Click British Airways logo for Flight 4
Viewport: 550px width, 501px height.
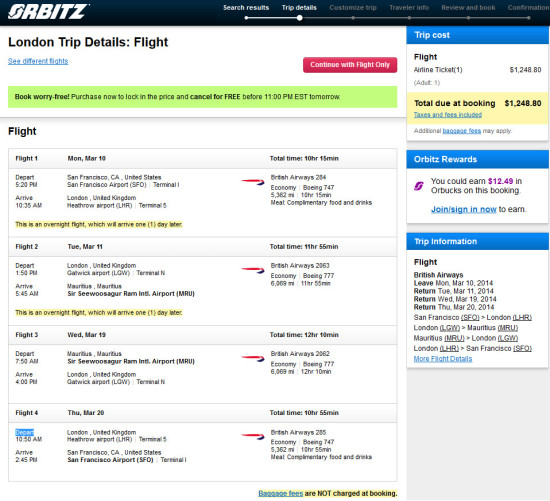point(253,436)
